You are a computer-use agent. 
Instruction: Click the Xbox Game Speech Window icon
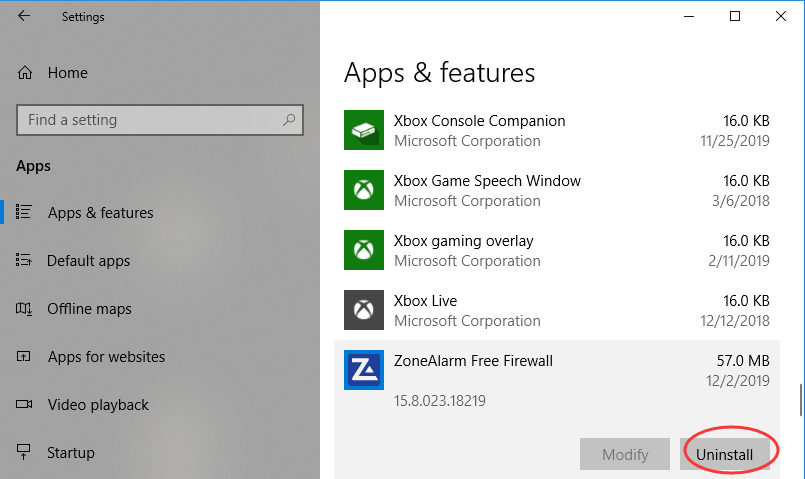coord(363,190)
